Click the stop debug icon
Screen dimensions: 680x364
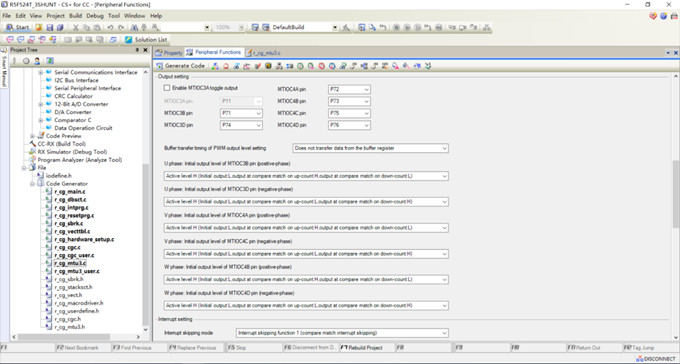pyautogui.click(x=396, y=27)
